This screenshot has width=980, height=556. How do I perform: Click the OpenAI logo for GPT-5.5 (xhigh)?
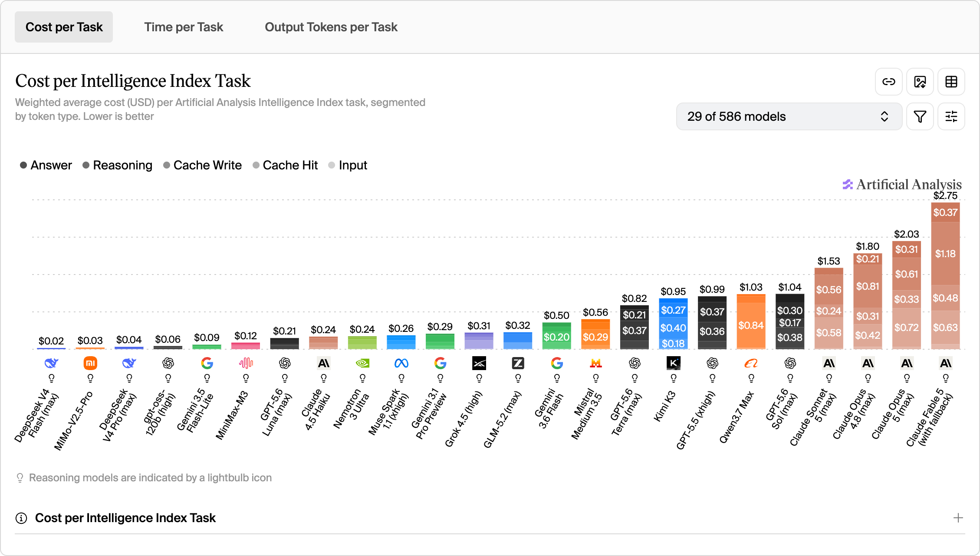(x=712, y=363)
